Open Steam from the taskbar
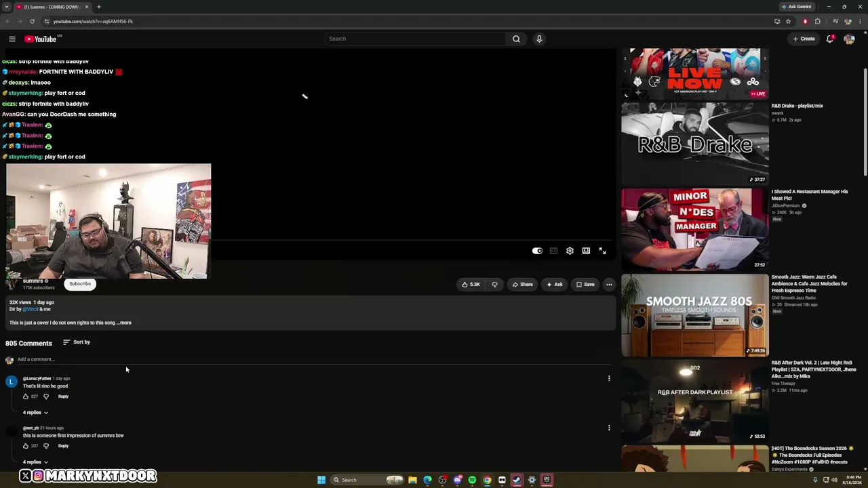Screen dimensions: 868x488 pyautogui.click(x=517, y=480)
